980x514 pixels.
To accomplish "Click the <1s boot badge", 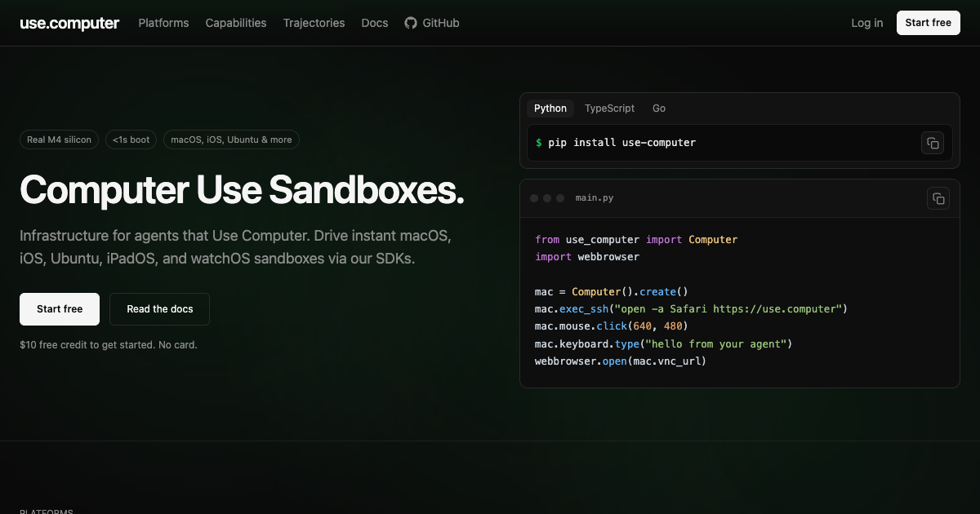I will 131,140.
